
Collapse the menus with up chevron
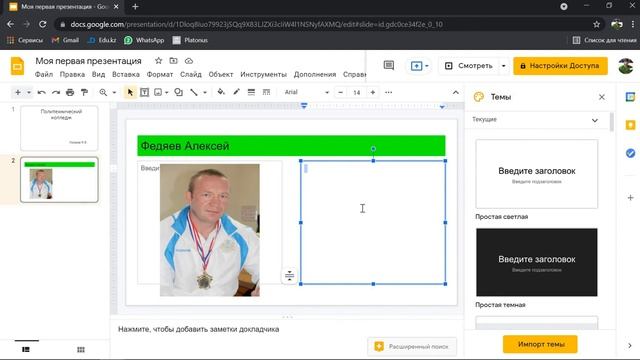[x=456, y=92]
